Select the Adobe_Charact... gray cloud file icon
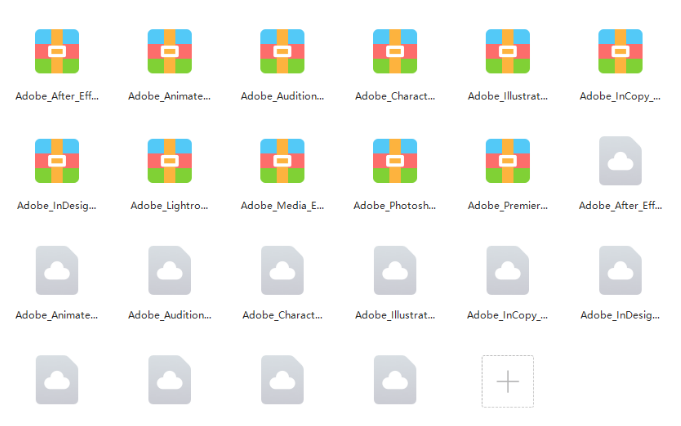Screen dimensions: 681x426 point(282,271)
